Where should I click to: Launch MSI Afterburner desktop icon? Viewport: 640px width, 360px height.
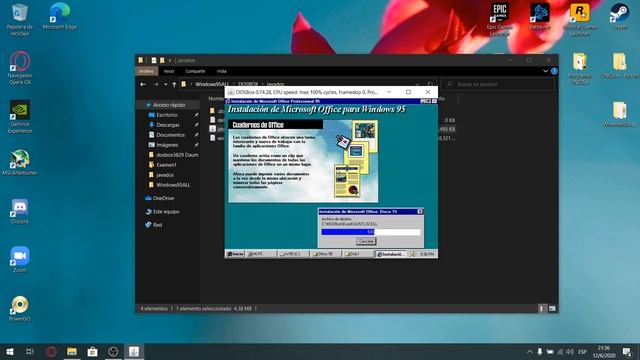click(20, 162)
